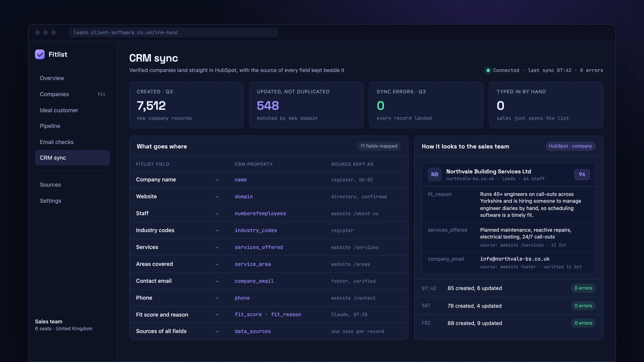This screenshot has width=644, height=362.
Task: Open the Sync errors · Q3 card
Action: pos(426,105)
